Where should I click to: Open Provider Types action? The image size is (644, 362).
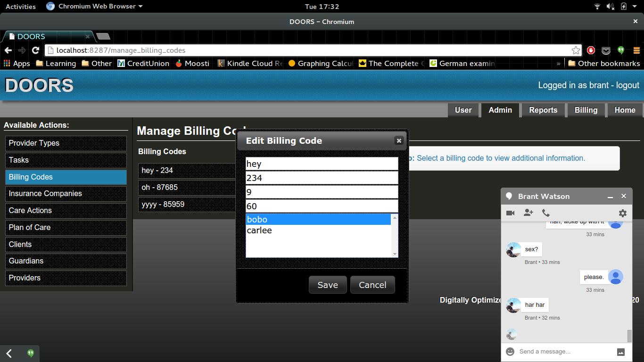(66, 143)
